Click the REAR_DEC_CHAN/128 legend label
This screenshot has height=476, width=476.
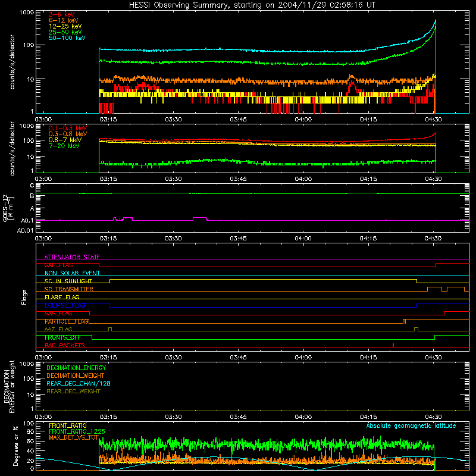pos(79,384)
